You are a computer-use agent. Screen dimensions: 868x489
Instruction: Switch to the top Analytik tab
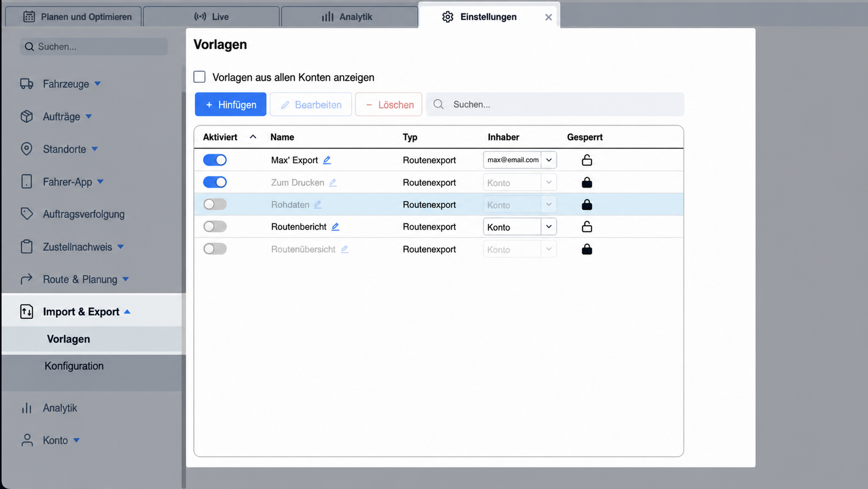pos(349,17)
